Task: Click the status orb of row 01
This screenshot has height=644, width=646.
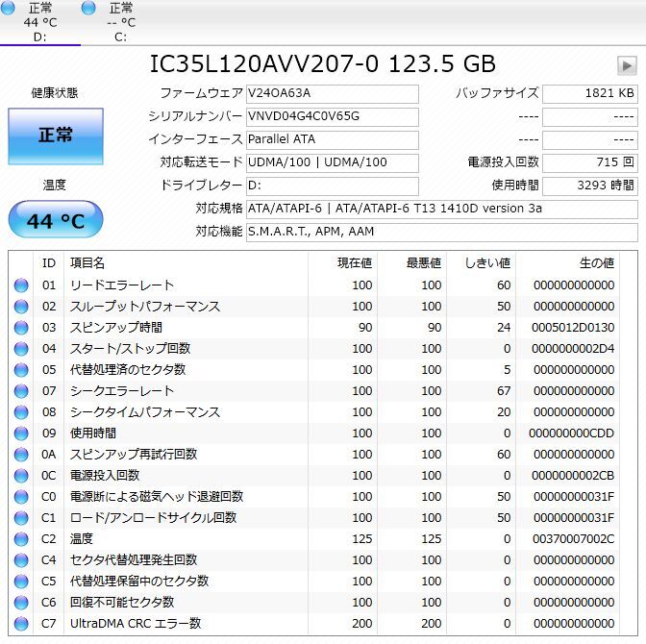Action: (21, 285)
